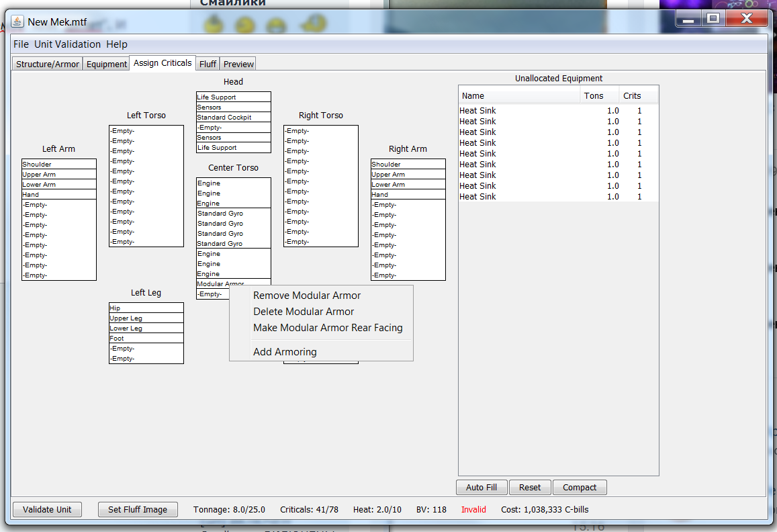This screenshot has width=777, height=532.
Task: Click the Validate Unit button
Action: (x=47, y=509)
